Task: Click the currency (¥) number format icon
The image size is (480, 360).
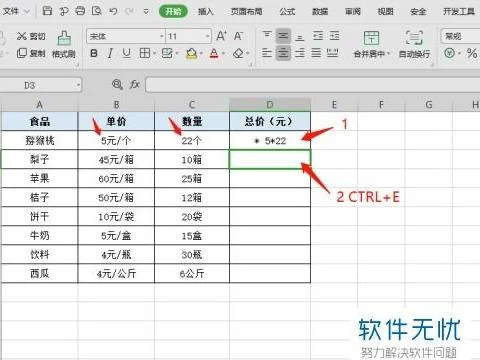Action: tap(450, 53)
